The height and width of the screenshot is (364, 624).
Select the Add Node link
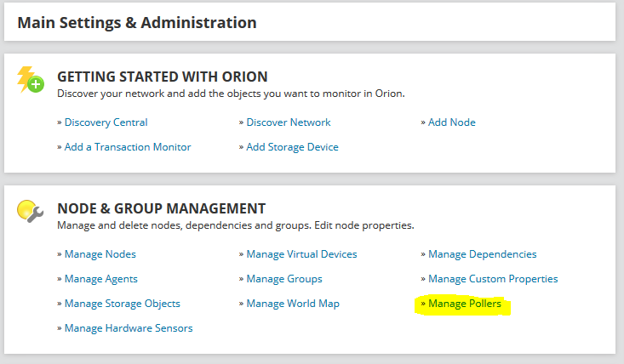[x=452, y=122]
